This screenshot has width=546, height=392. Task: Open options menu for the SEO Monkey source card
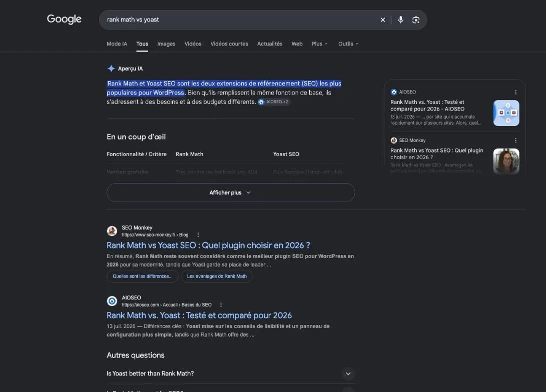click(515, 140)
